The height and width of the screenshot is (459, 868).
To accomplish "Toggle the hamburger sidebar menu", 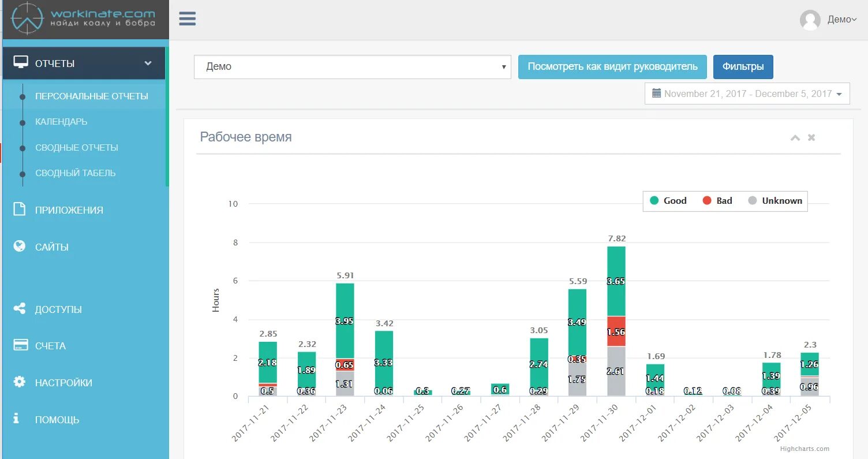I will pos(188,18).
